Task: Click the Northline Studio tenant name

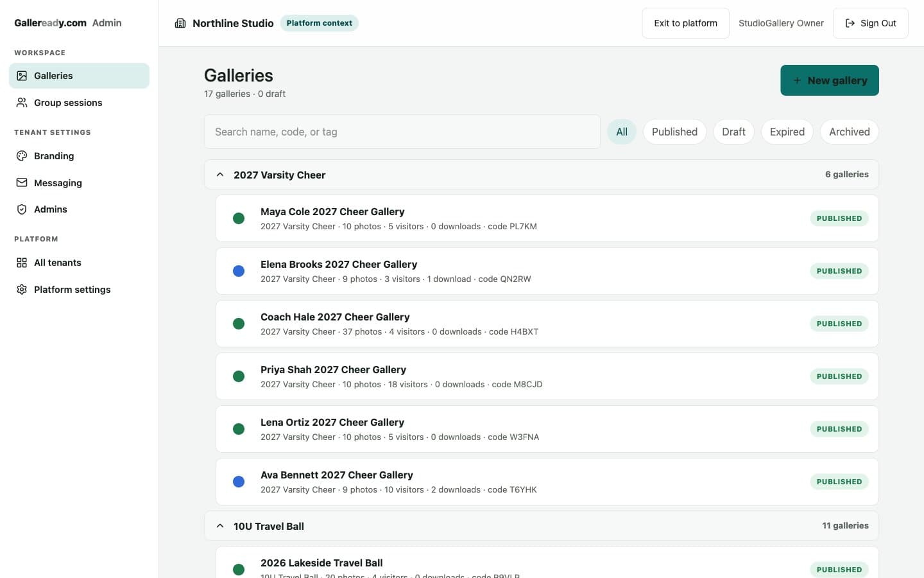Action: 233,23
